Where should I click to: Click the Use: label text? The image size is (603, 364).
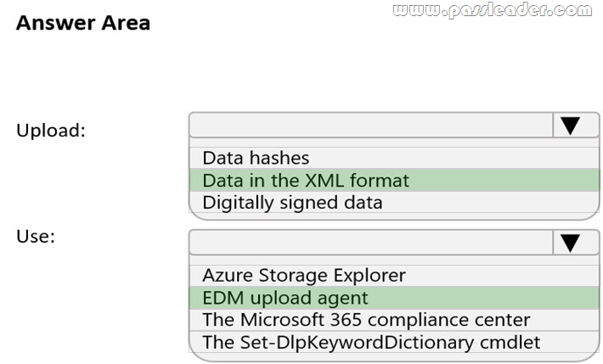(x=36, y=236)
